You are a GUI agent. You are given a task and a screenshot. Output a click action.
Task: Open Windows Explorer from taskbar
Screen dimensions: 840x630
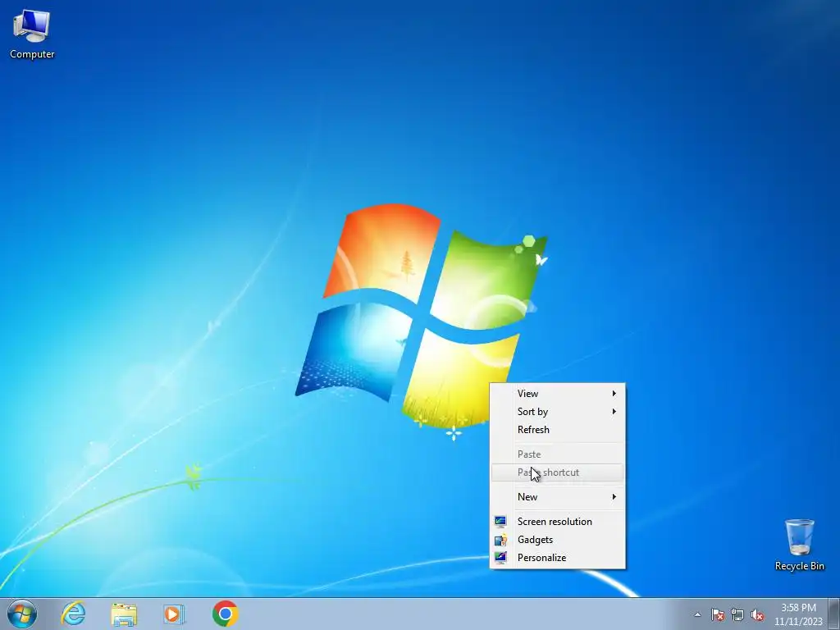124,614
